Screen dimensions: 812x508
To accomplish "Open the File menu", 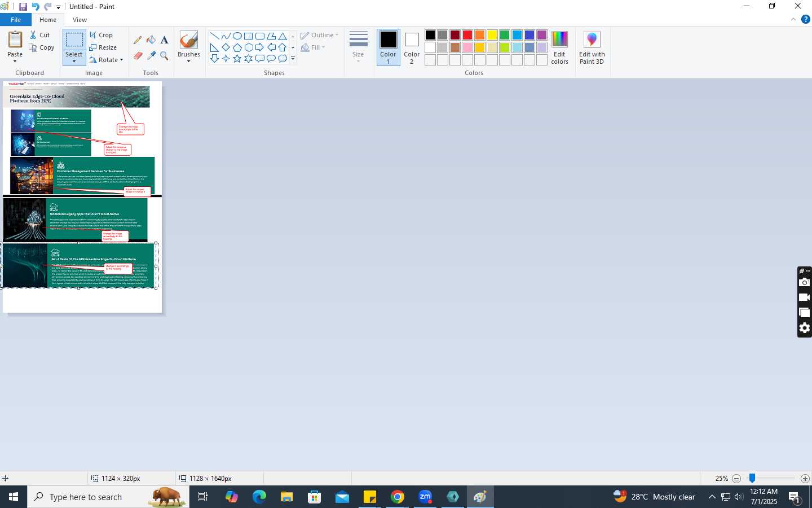I will (x=16, y=20).
